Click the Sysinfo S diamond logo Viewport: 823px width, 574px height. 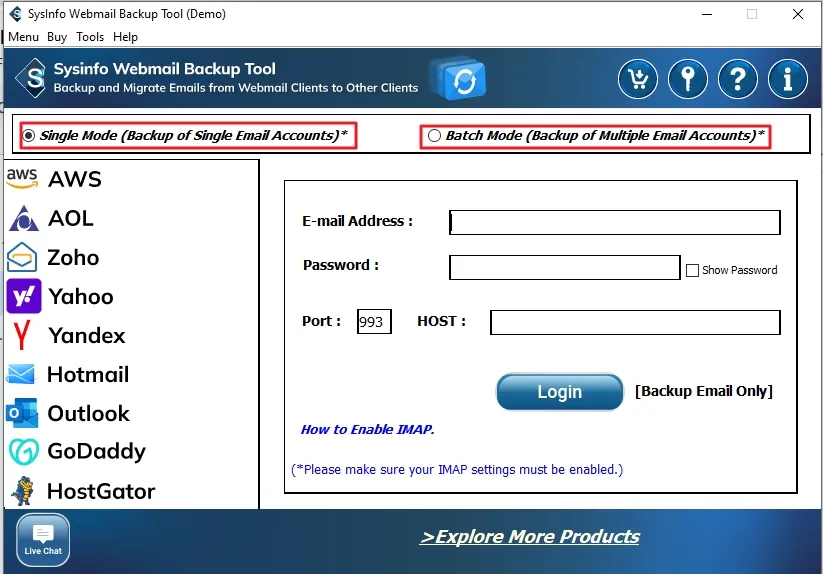coord(33,78)
